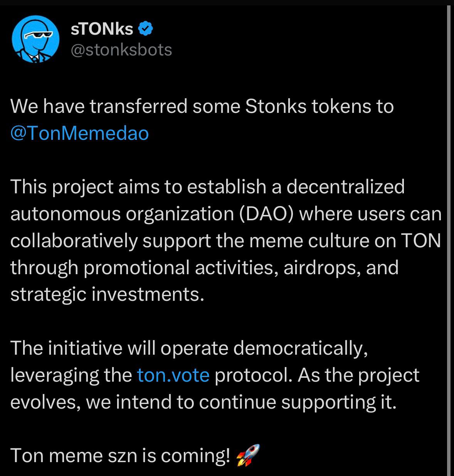This screenshot has height=476, width=454.
Task: Click 'The initiative will operate democratically,' line
Action: point(189,348)
